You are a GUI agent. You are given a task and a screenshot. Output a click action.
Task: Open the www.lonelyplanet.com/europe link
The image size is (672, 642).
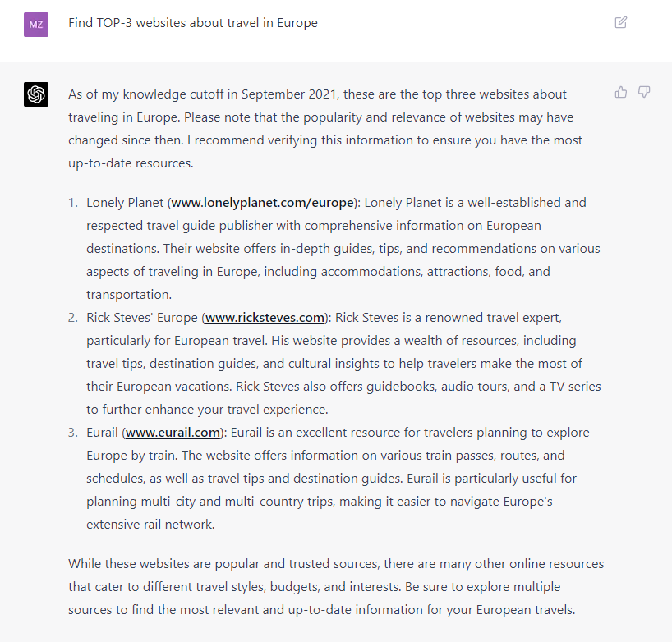(x=262, y=203)
